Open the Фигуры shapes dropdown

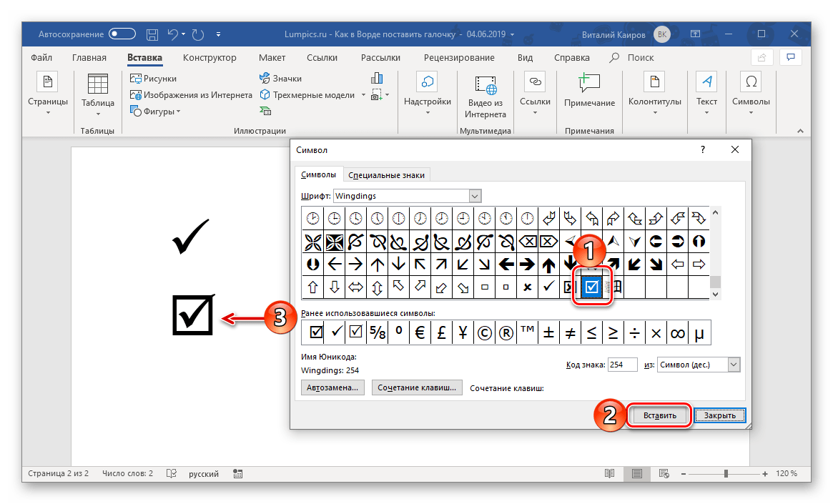155,111
